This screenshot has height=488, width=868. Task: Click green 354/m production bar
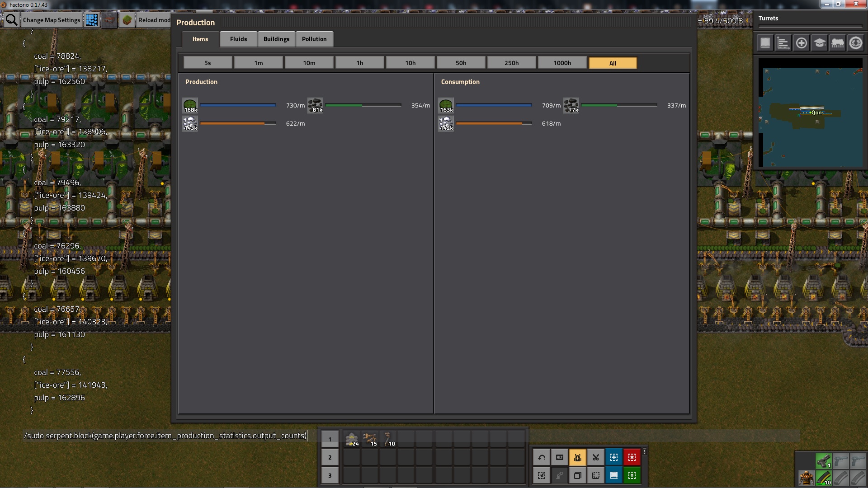coord(363,105)
